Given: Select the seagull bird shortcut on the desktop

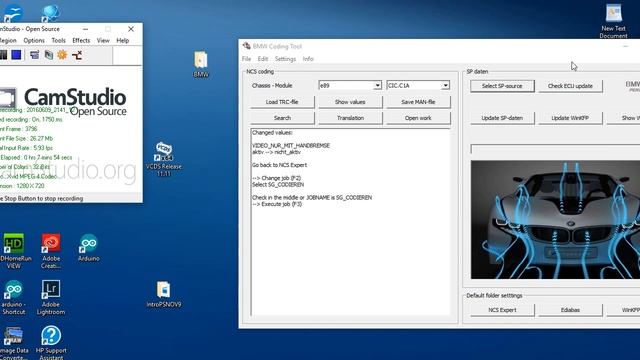Looking at the screenshot, I should (13, 13).
